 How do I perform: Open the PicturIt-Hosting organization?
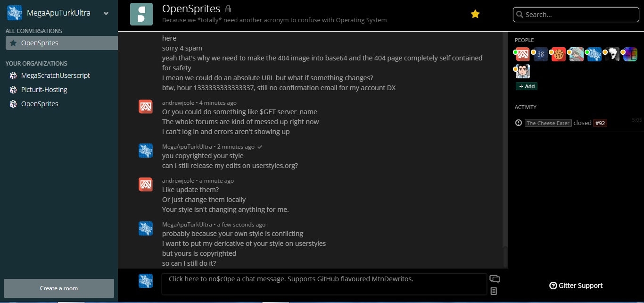[x=44, y=90]
